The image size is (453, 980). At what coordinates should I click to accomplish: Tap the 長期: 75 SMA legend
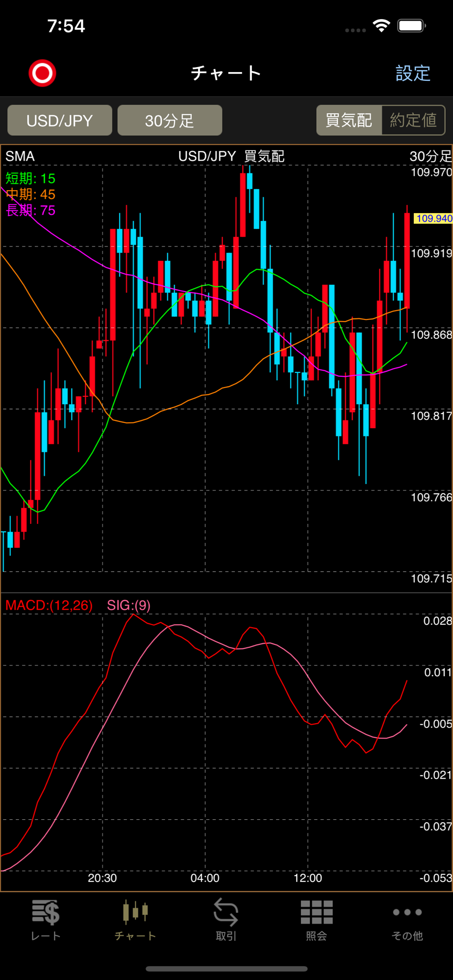click(x=30, y=211)
